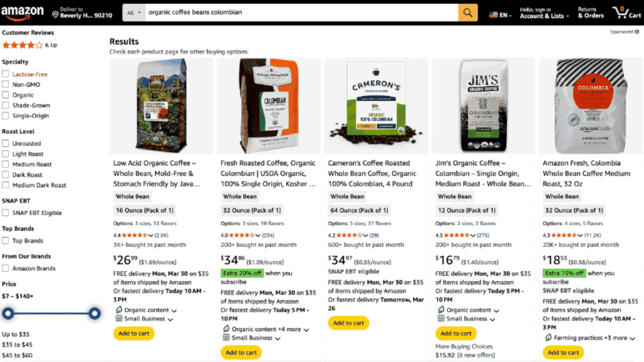Expand Small Business under Jim's Organic Coffee

click(470, 319)
